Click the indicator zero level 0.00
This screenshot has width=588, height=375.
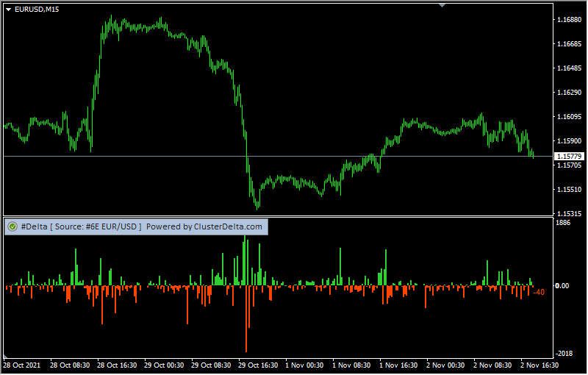[562, 286]
